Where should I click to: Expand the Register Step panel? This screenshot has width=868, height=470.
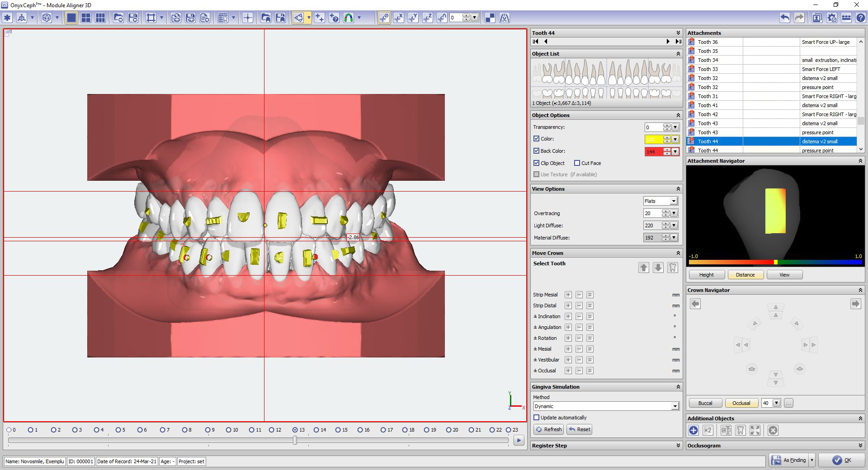click(x=678, y=446)
